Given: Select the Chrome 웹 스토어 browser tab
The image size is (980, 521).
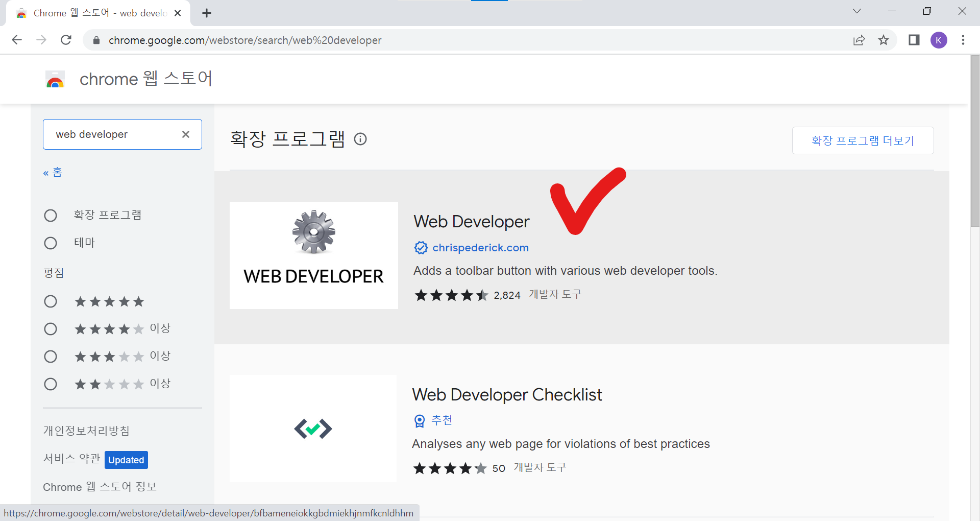Looking at the screenshot, I should click(x=98, y=13).
